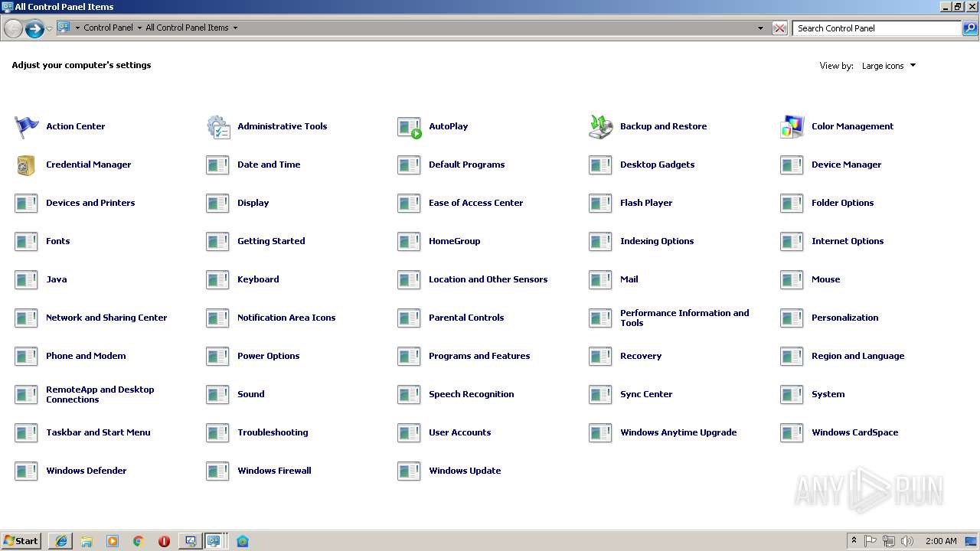The width and height of the screenshot is (980, 551).
Task: Open the View by Large icons dropdown
Action: [888, 66]
